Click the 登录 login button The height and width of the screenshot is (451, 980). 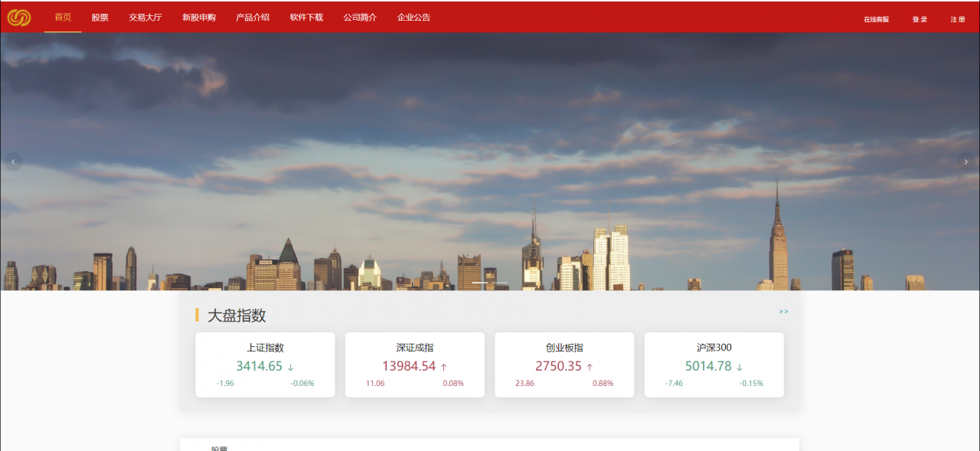pos(919,18)
